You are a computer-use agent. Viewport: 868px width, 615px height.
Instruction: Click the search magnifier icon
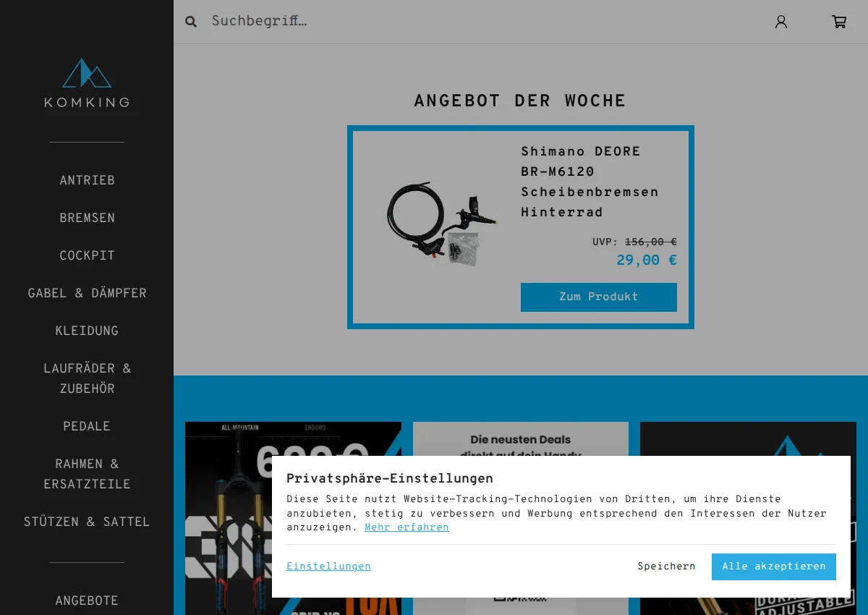[191, 22]
